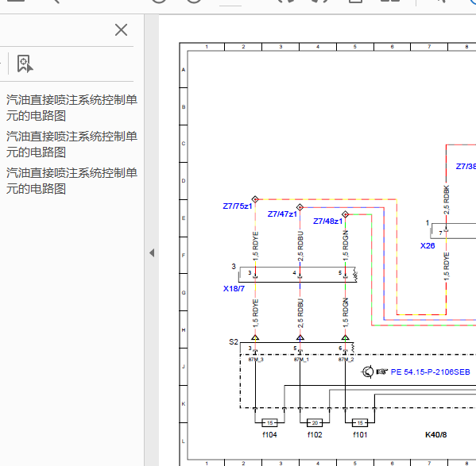
Task: Click the 87M_1 terminal label
Action: [x=301, y=360]
